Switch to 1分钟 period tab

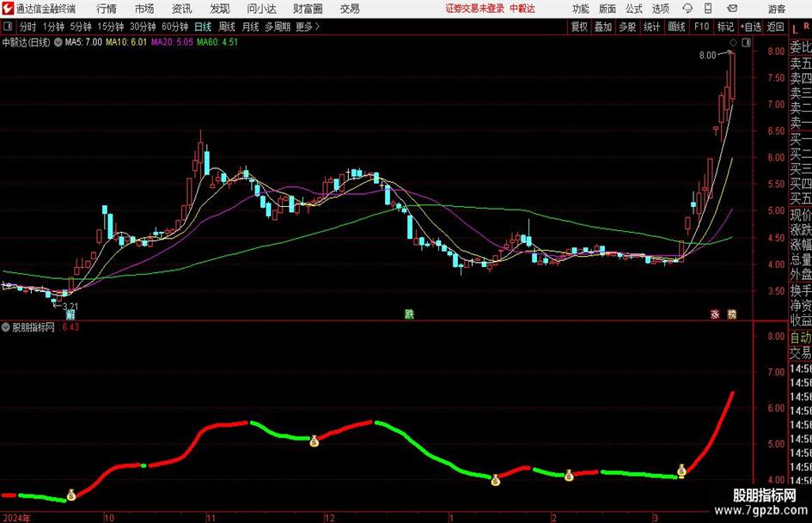click(53, 27)
